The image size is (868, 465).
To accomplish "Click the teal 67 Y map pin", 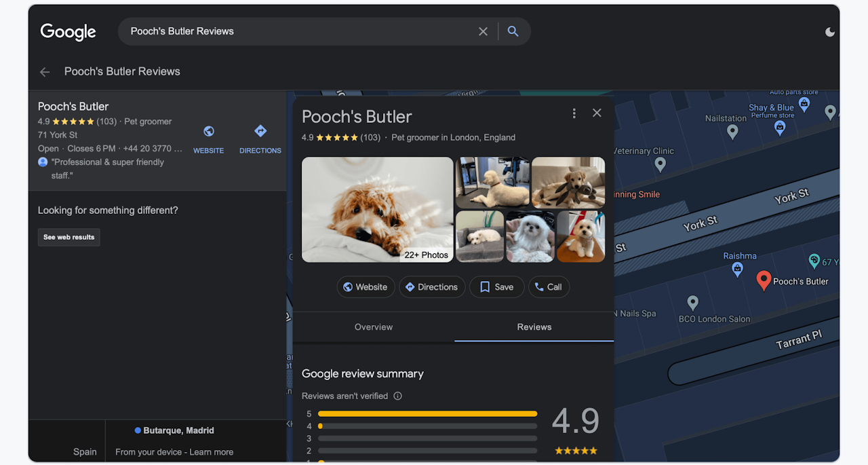I will pyautogui.click(x=814, y=261).
